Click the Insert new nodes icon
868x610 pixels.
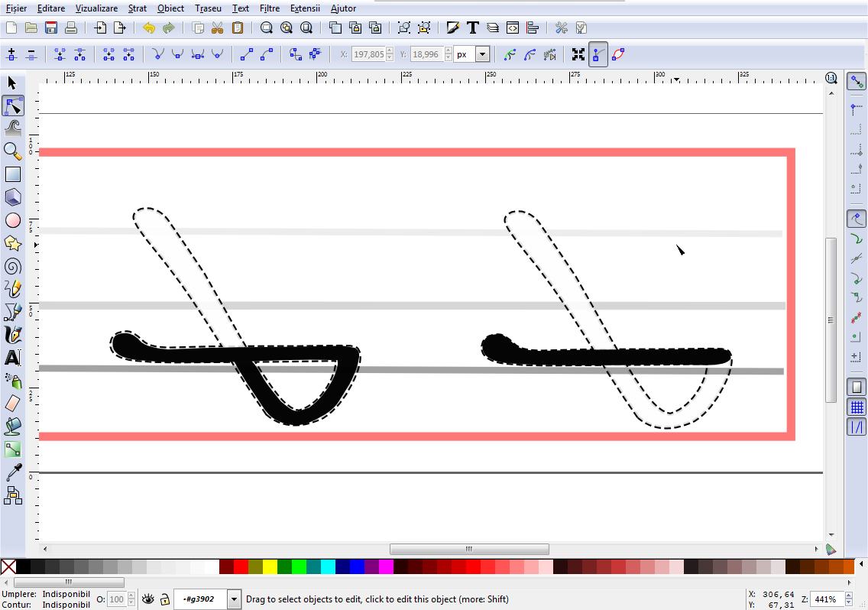11,55
